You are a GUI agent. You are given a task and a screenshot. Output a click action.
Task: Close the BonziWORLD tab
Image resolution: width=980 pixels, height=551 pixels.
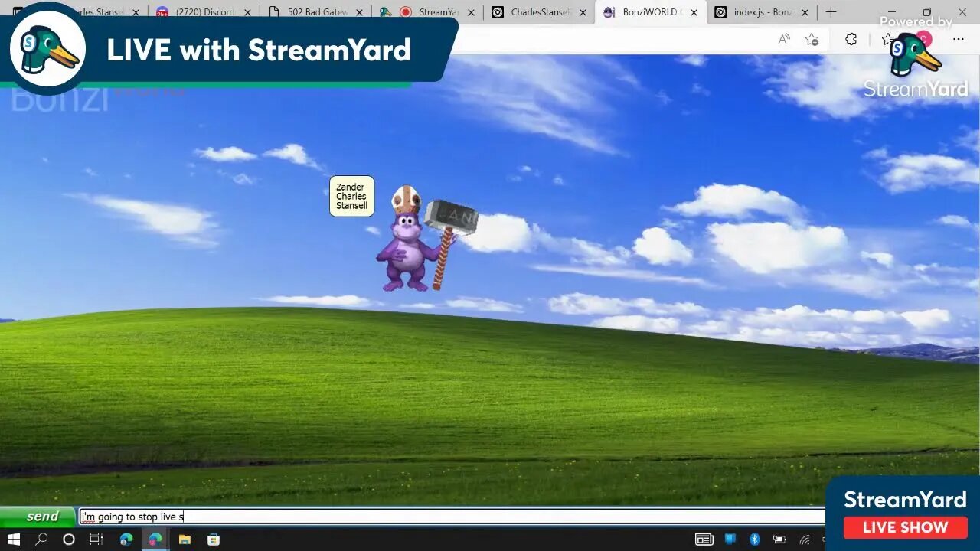pos(694,12)
